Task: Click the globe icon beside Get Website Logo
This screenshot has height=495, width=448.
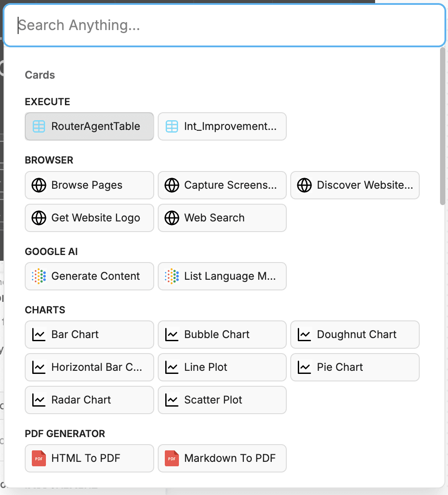Action: point(39,218)
